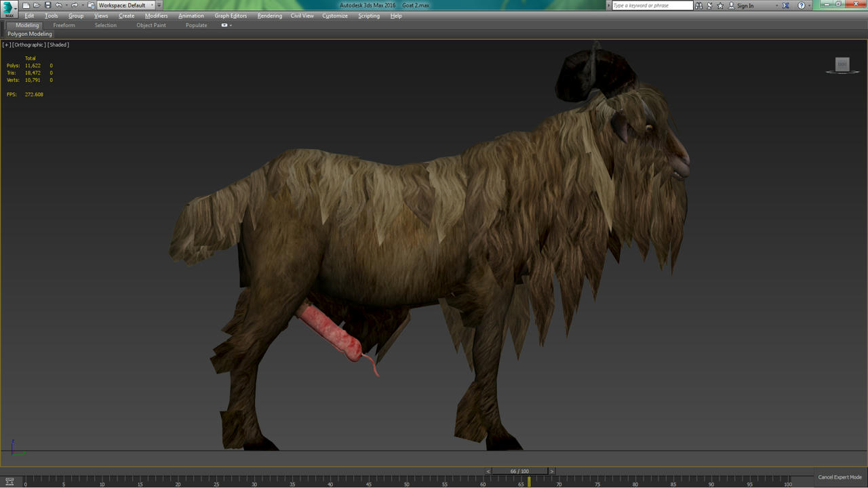Click the Favorites star icon
Screen dimensions: 868x488
click(720, 5)
